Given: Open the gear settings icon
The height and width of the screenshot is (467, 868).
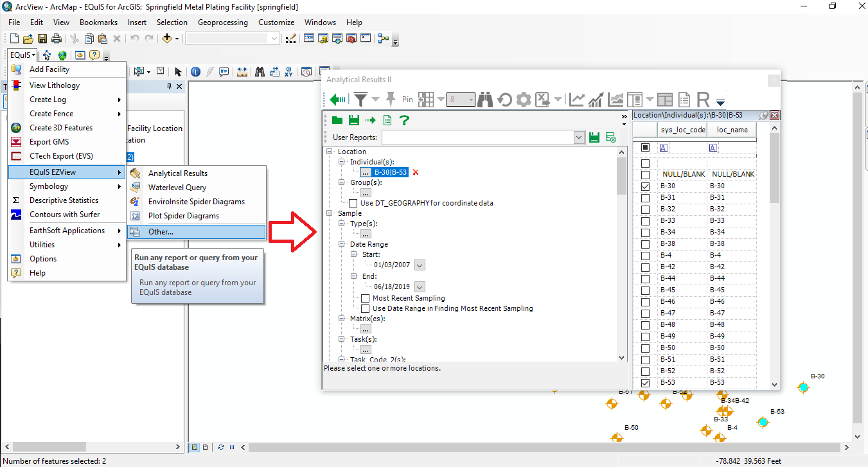Looking at the screenshot, I should [524, 100].
